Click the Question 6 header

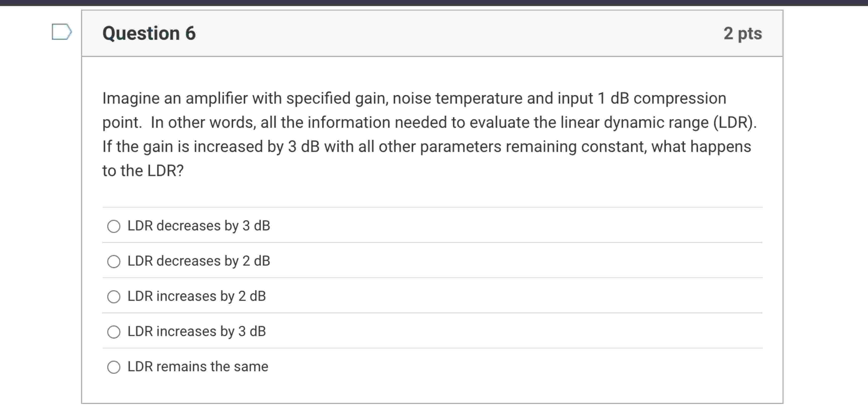149,33
